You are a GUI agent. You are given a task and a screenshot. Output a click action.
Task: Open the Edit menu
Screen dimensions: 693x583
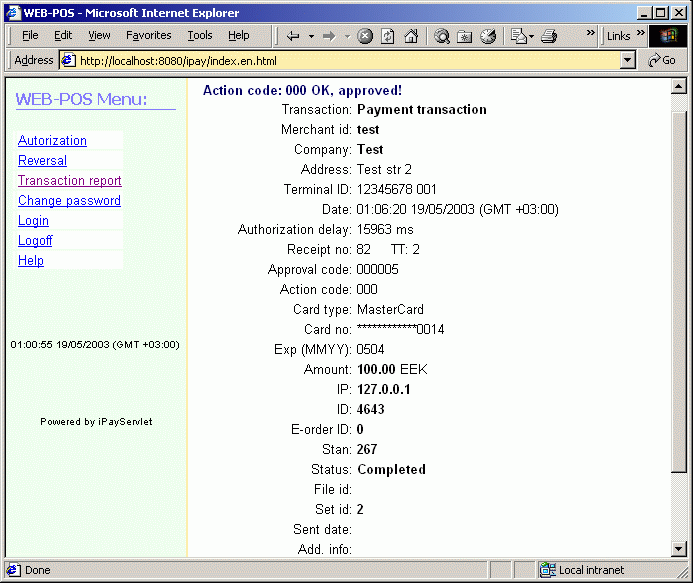(63, 35)
